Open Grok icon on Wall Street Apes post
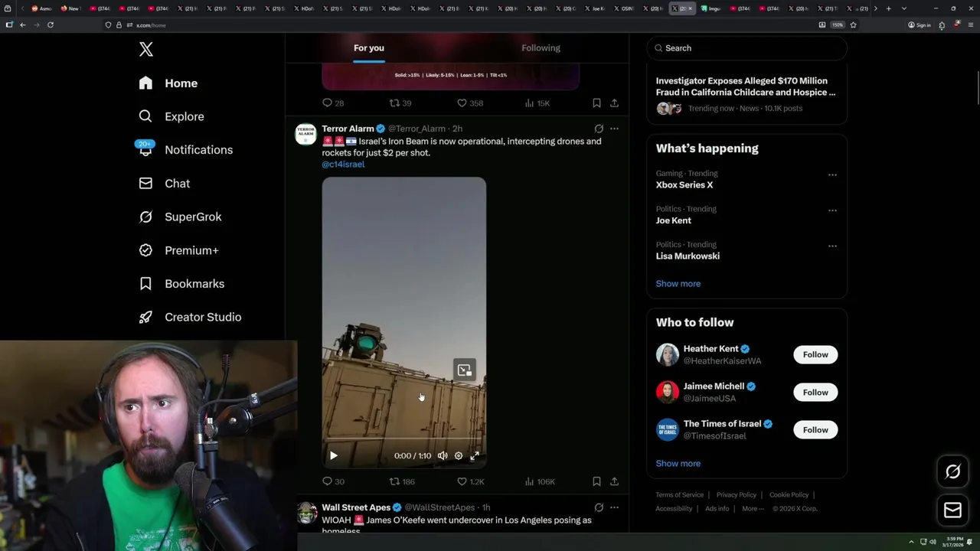This screenshot has width=980, height=551. pos(599,507)
